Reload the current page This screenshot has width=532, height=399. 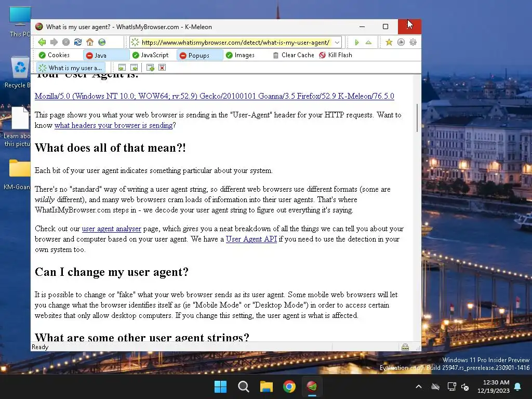pos(78,42)
